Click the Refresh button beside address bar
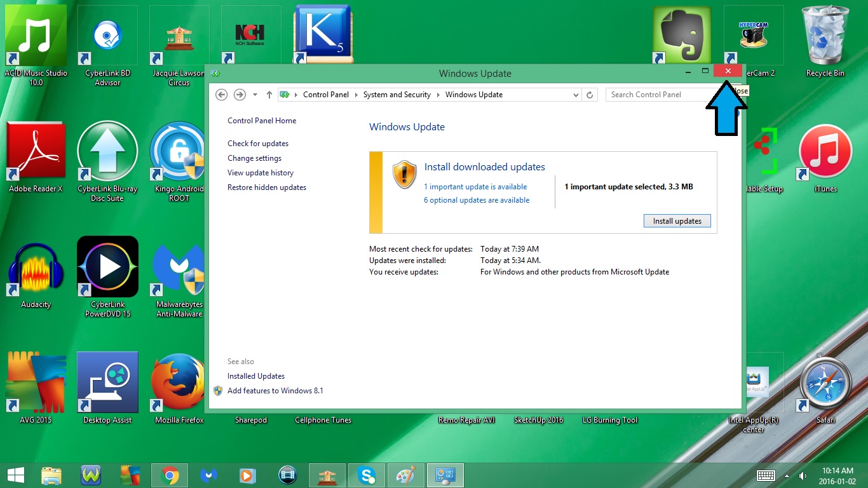Screen dimensions: 868x488 590,95
